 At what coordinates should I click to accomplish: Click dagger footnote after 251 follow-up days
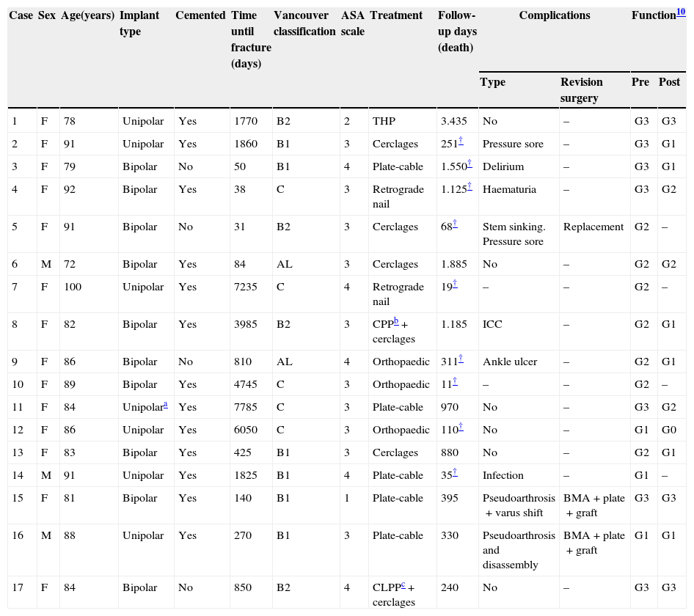460,141
